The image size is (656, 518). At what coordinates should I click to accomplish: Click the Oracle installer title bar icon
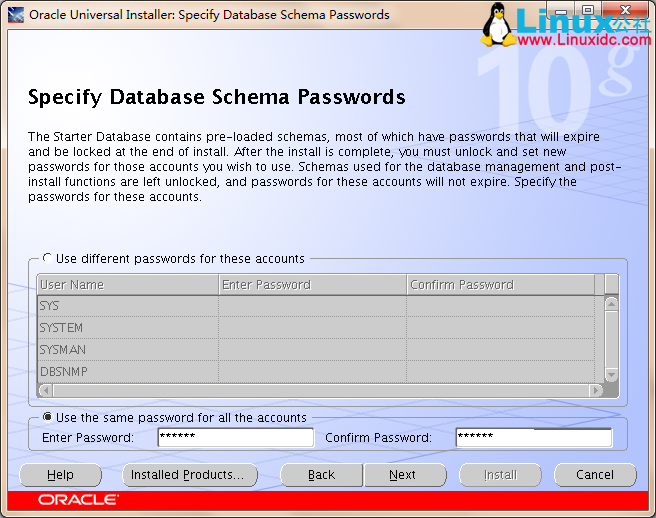[x=15, y=15]
